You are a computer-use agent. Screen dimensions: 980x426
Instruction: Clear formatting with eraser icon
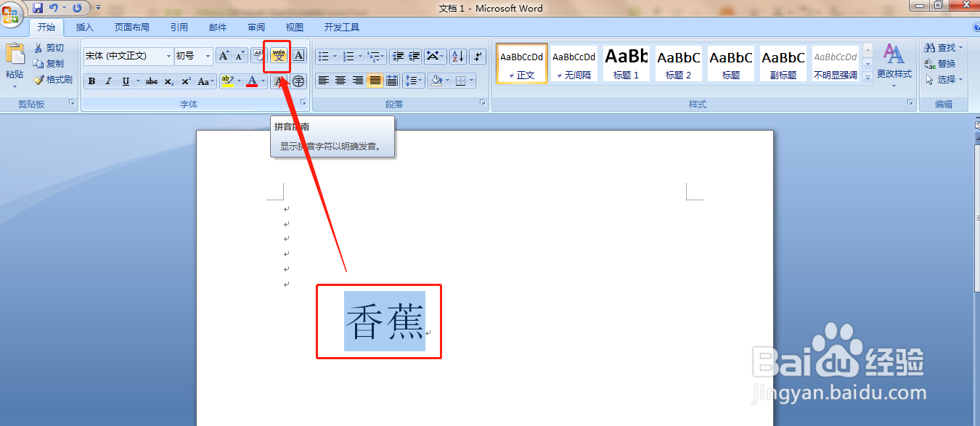[x=258, y=56]
